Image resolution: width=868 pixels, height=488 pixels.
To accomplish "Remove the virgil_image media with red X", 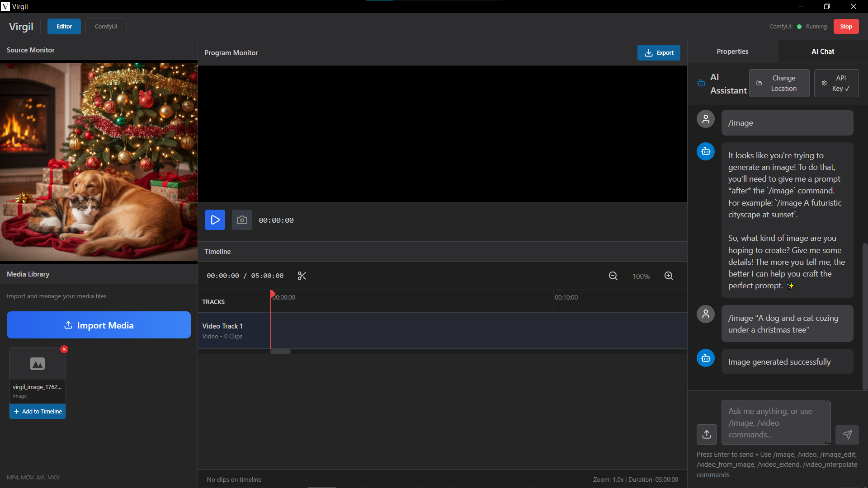I will (x=64, y=349).
